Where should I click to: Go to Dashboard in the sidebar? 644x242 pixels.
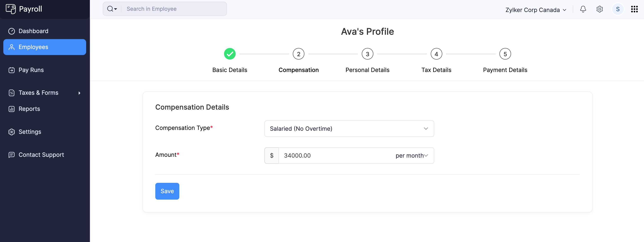[33, 31]
